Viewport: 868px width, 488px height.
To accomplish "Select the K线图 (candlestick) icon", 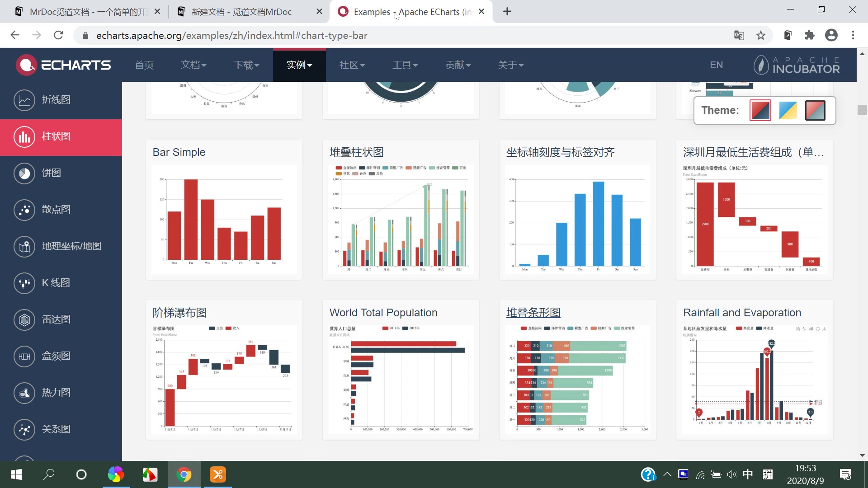I will point(24,283).
